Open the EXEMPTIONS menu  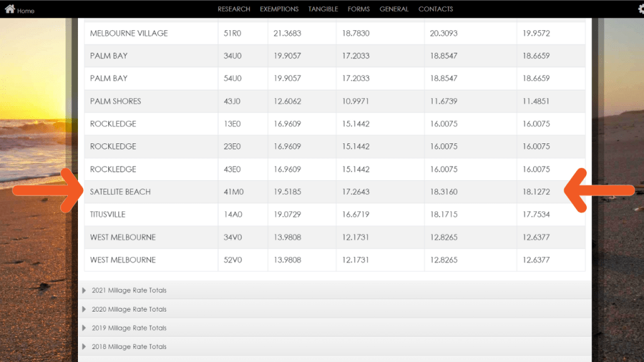pos(279,9)
